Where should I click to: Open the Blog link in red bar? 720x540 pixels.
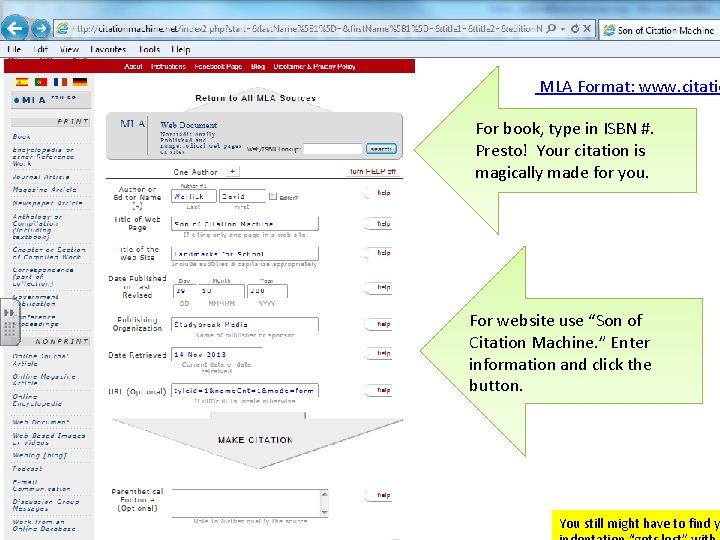click(258, 67)
